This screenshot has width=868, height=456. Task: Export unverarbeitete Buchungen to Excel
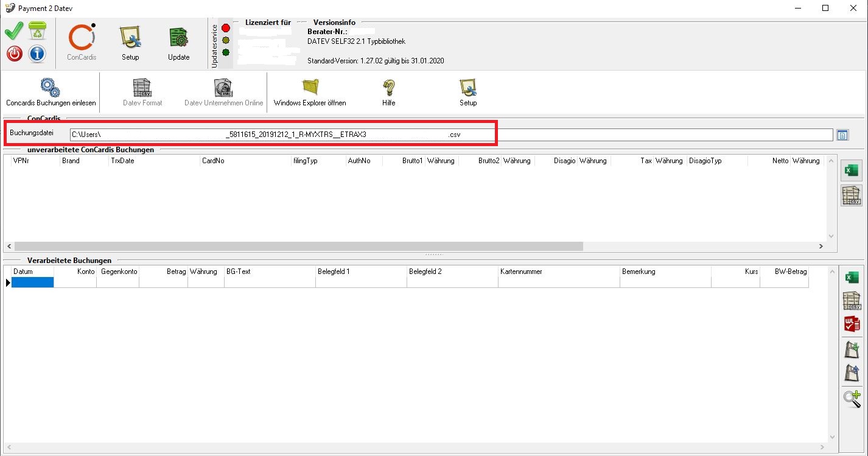[x=851, y=172]
